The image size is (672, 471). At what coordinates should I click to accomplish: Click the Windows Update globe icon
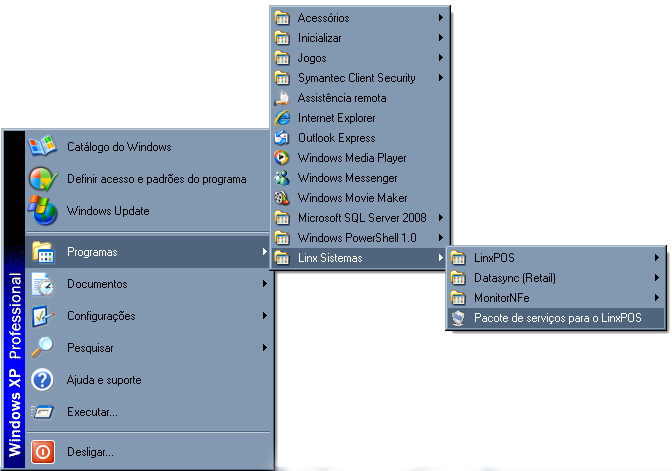coord(42,210)
